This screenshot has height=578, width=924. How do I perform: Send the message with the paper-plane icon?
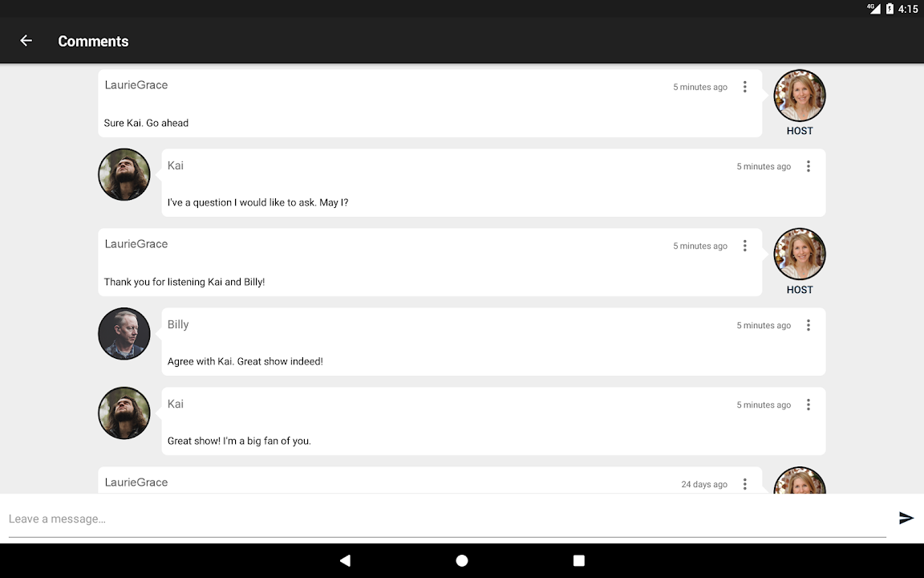click(x=906, y=519)
